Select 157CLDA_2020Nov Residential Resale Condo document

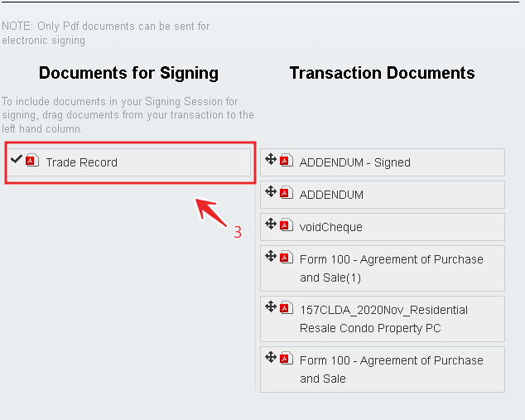383,319
